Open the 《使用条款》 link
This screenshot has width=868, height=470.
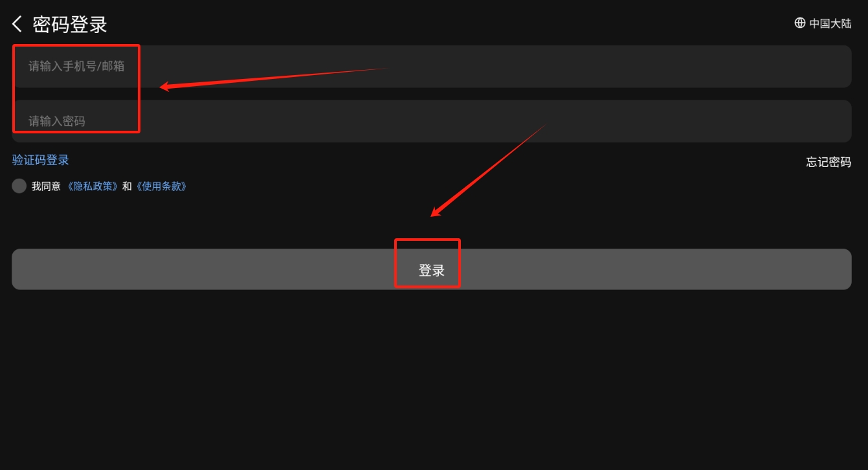161,186
